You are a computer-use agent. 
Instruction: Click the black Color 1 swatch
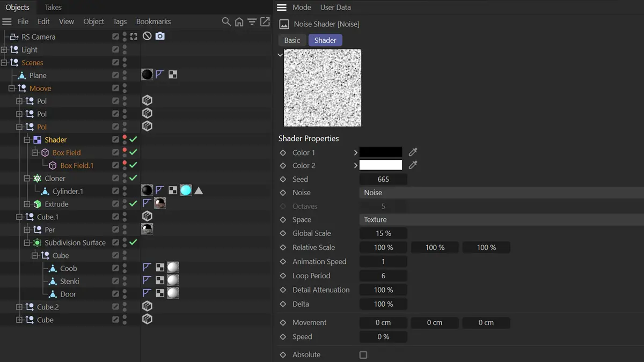click(380, 152)
